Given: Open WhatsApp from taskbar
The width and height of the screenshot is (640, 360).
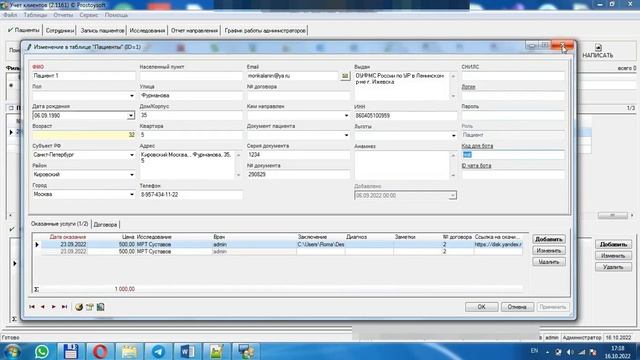Looking at the screenshot, I should coord(42,351).
